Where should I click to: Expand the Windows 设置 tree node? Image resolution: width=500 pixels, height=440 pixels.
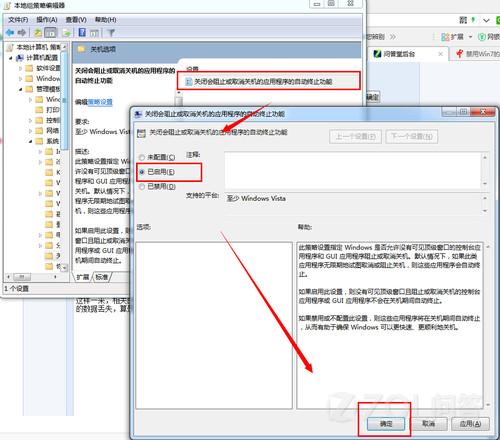(20, 79)
